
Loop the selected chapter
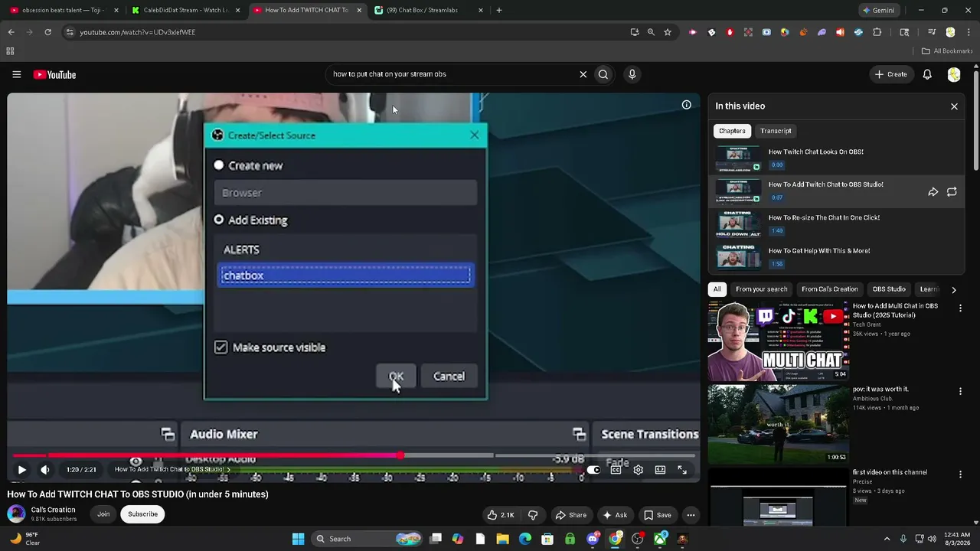[x=952, y=192]
